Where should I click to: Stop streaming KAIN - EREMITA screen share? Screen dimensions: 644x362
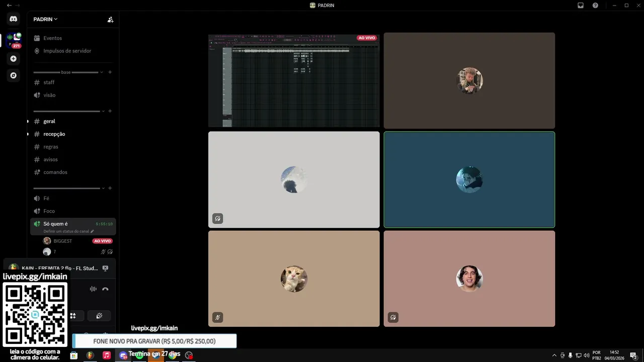click(x=105, y=268)
